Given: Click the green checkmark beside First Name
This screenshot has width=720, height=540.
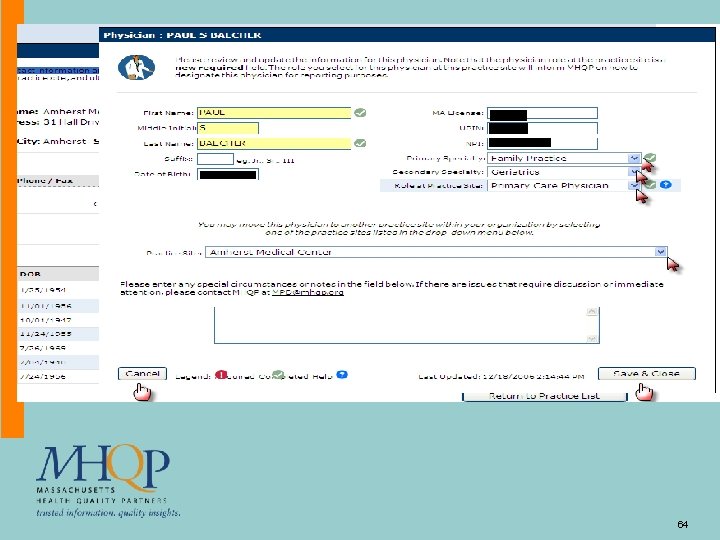Looking at the screenshot, I should [360, 112].
